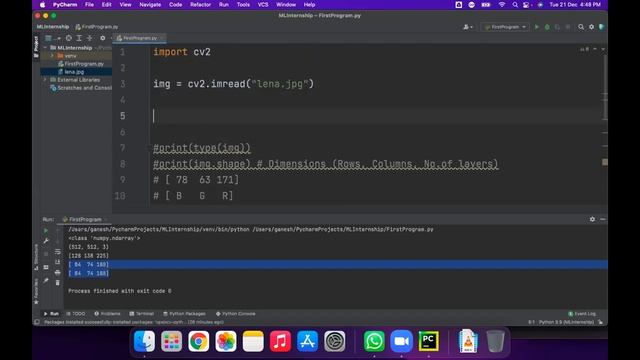Click stop icon in Run panel sidebar
This screenshot has height=360, width=640.
tap(46, 254)
